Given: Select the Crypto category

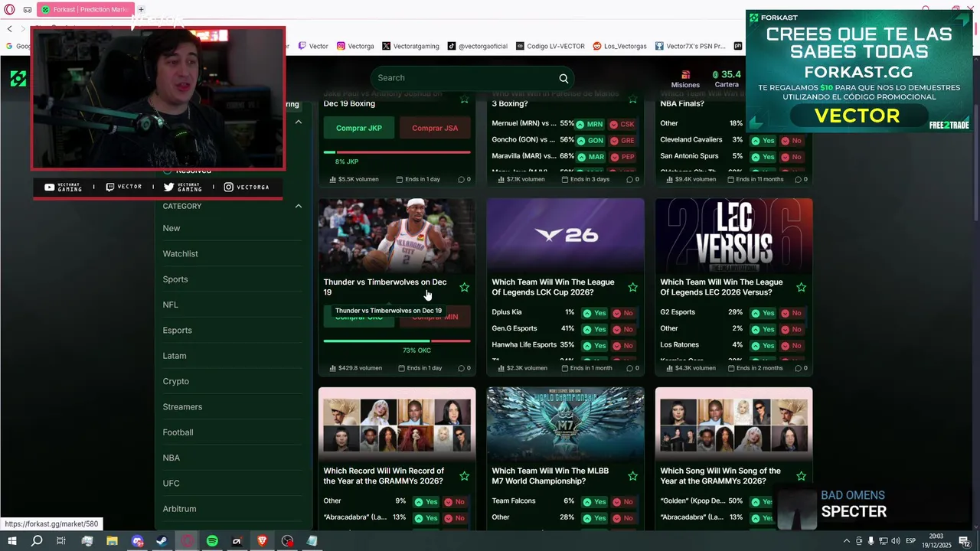Looking at the screenshot, I should pos(175,381).
